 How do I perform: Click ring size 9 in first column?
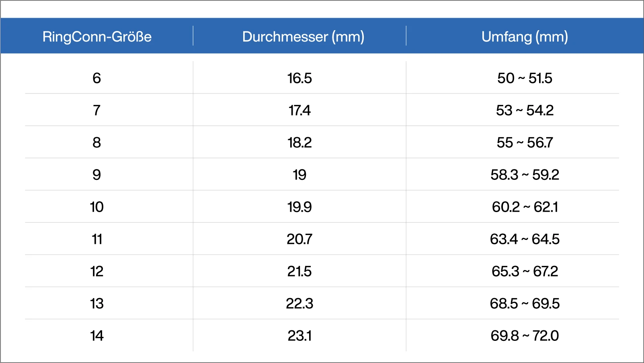tap(96, 175)
